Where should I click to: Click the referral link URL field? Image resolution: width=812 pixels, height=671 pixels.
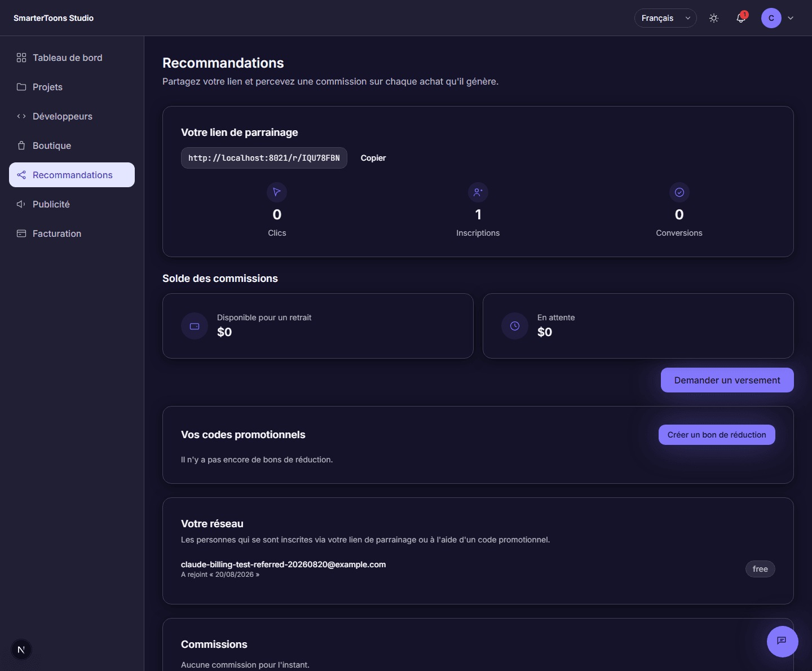264,158
